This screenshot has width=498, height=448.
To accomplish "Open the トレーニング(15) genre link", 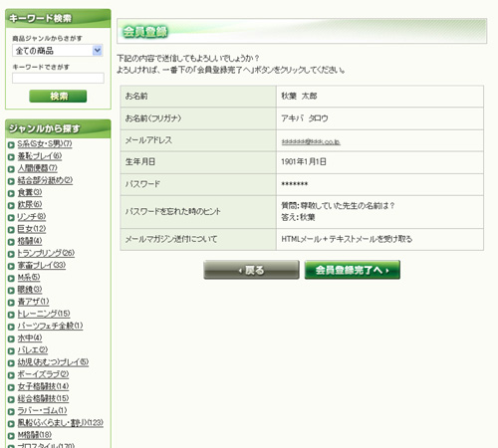I will point(44,314).
